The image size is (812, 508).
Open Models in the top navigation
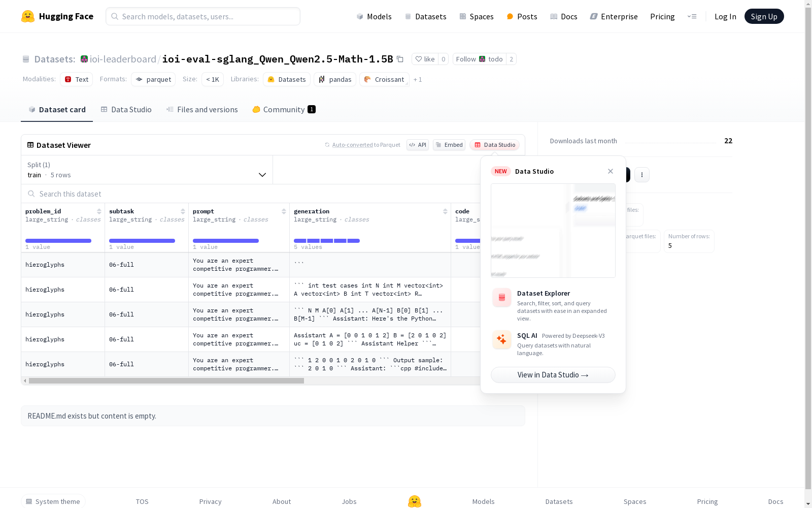(374, 16)
